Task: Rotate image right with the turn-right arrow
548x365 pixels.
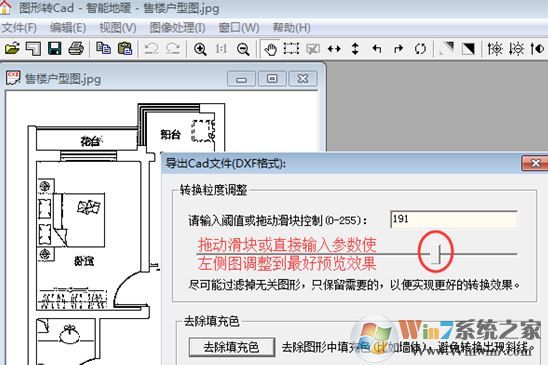Action: click(x=398, y=49)
